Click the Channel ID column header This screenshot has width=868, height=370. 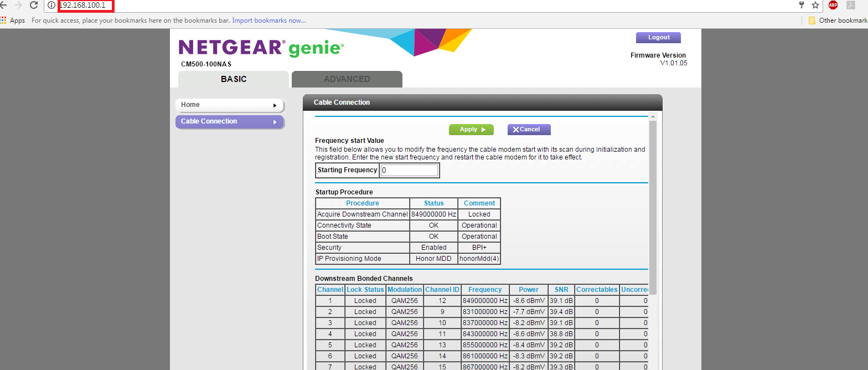coord(442,290)
